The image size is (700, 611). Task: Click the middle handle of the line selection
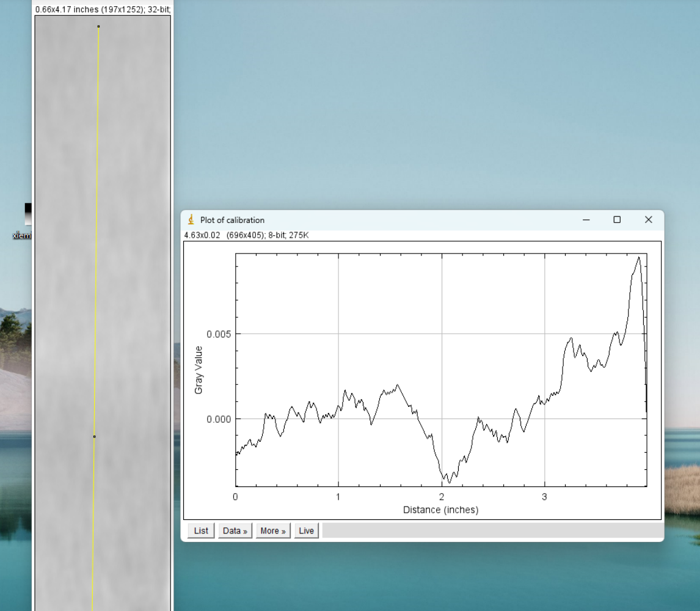click(x=95, y=436)
